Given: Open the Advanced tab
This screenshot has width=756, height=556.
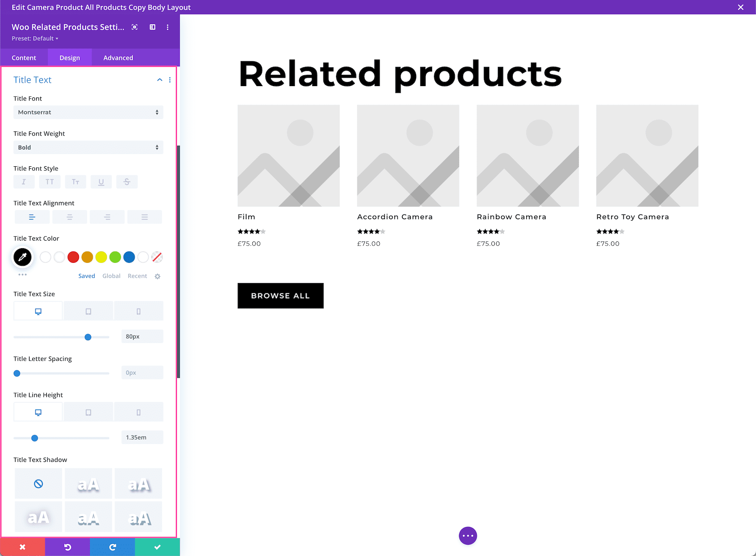Looking at the screenshot, I should [118, 58].
